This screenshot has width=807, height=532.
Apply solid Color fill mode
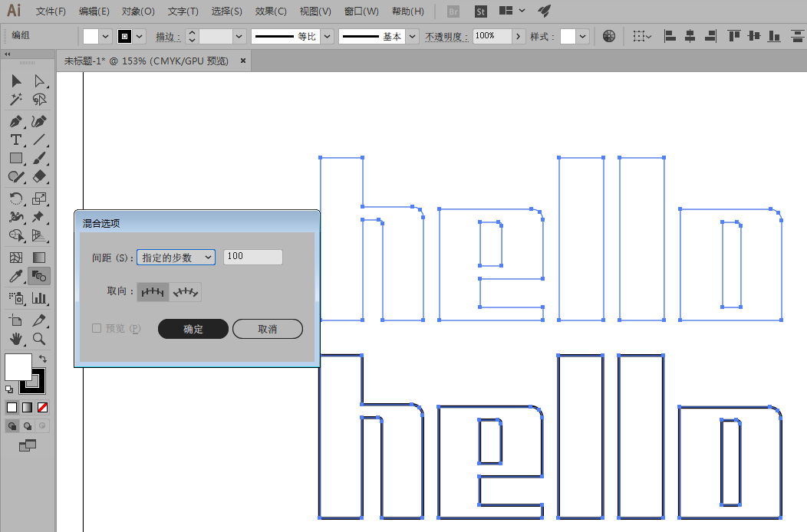(12, 408)
